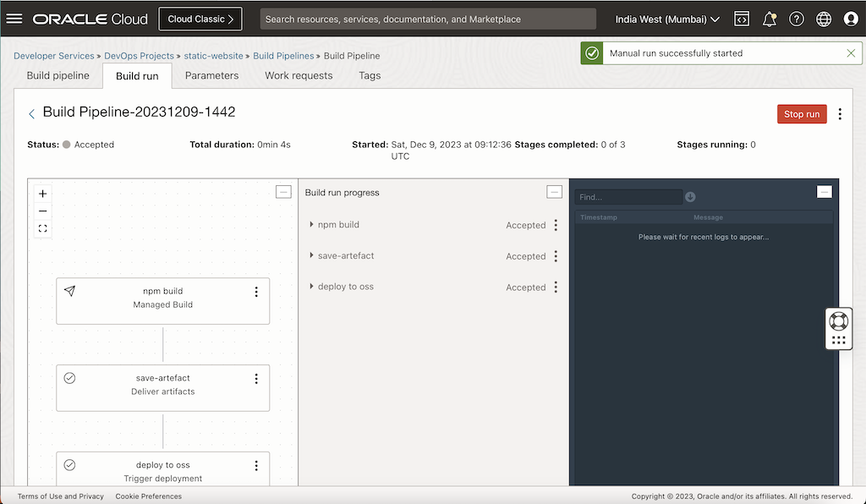The width and height of the screenshot is (866, 504).
Task: Collapse the Build run progress panel
Action: 555,192
